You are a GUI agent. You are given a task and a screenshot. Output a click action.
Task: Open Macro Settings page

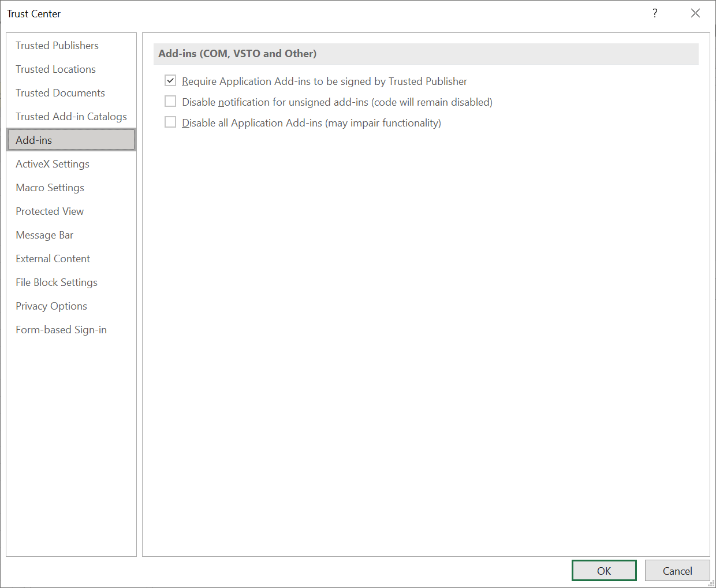point(71,188)
